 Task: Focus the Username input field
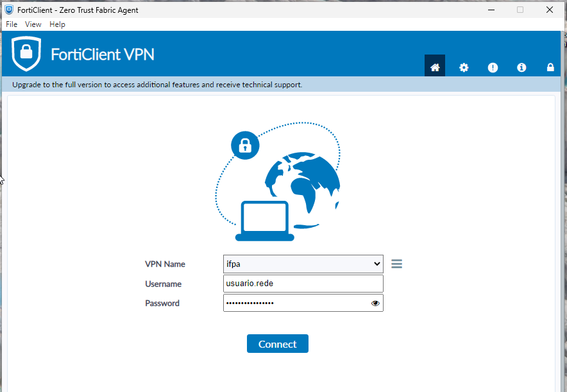(303, 284)
